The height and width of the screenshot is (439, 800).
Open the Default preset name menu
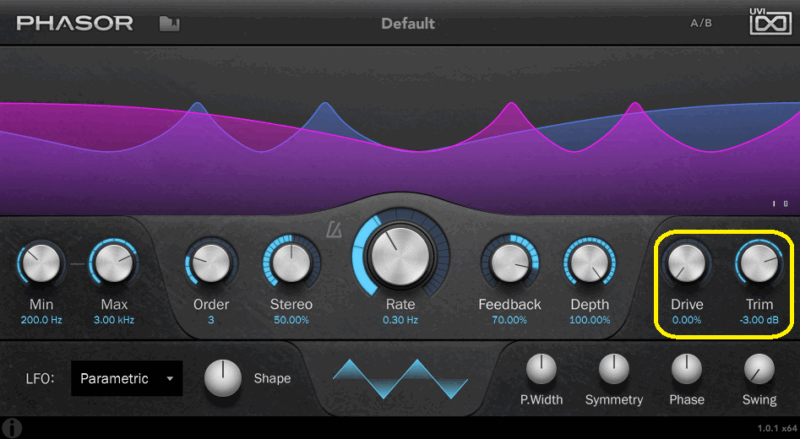(x=408, y=23)
